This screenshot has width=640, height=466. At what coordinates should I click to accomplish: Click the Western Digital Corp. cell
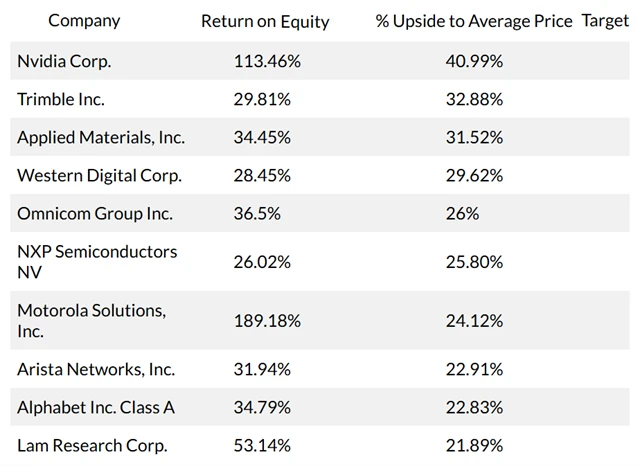tap(99, 176)
